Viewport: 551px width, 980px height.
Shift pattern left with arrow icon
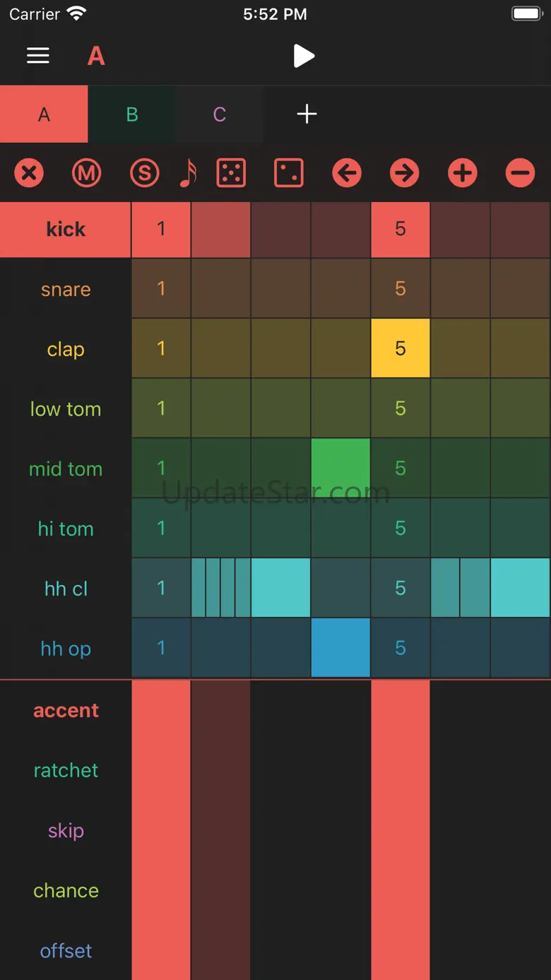[347, 173]
